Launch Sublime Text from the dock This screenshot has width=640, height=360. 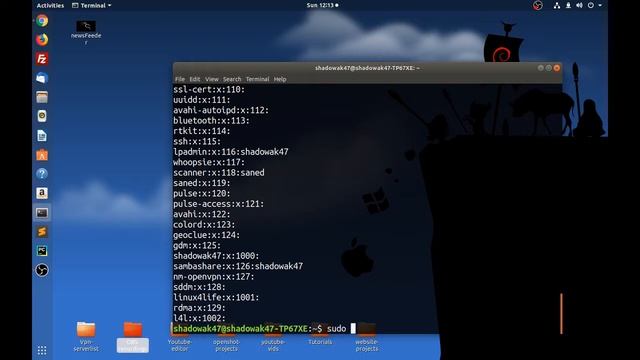click(42, 232)
